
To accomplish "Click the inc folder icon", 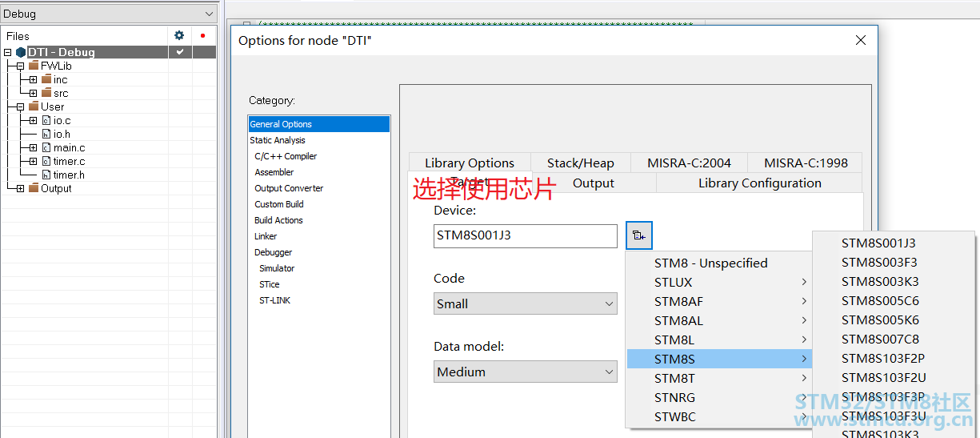I will tap(46, 79).
